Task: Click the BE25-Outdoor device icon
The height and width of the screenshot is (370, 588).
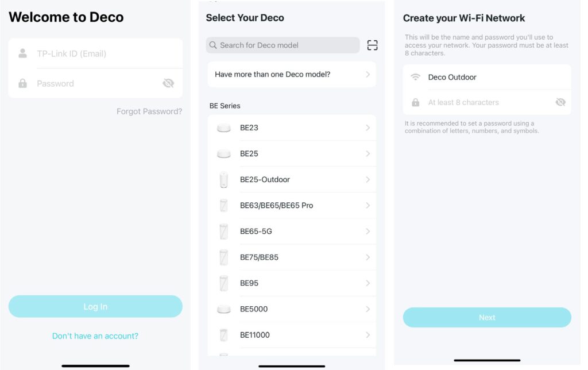Action: click(x=223, y=180)
